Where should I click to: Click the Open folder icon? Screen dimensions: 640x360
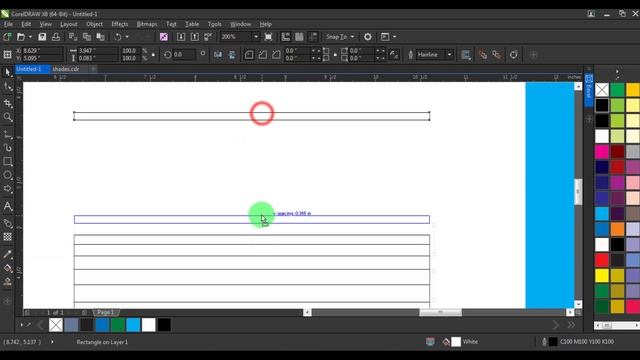tap(21, 37)
